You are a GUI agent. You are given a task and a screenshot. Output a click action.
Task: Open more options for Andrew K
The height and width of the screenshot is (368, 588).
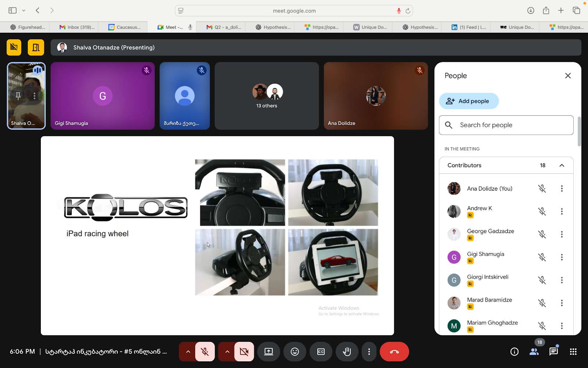click(x=562, y=212)
